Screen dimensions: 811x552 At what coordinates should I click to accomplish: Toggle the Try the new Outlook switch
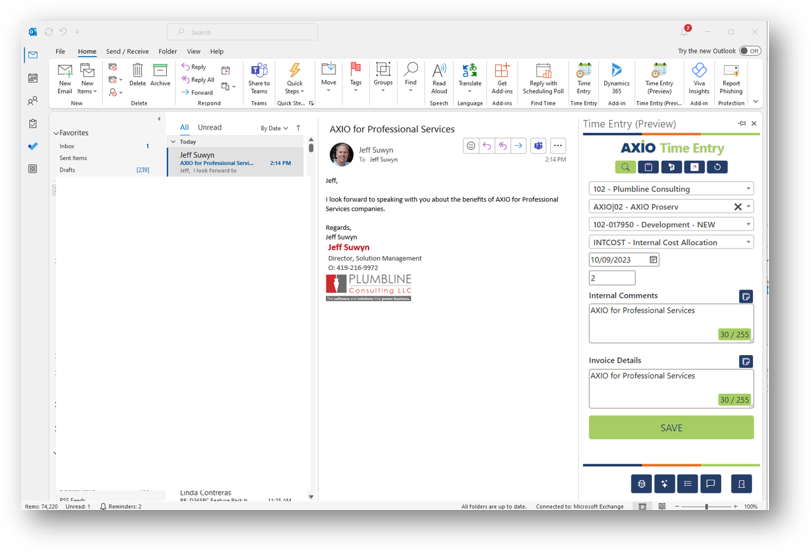[x=749, y=51]
